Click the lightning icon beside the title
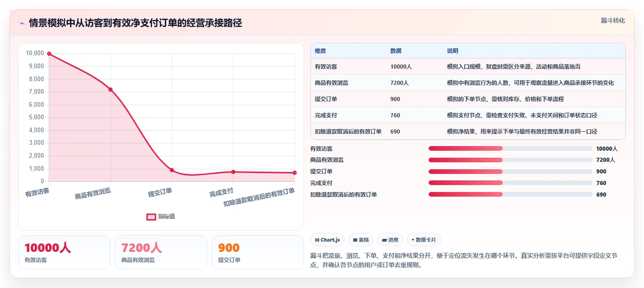 pos(22,23)
